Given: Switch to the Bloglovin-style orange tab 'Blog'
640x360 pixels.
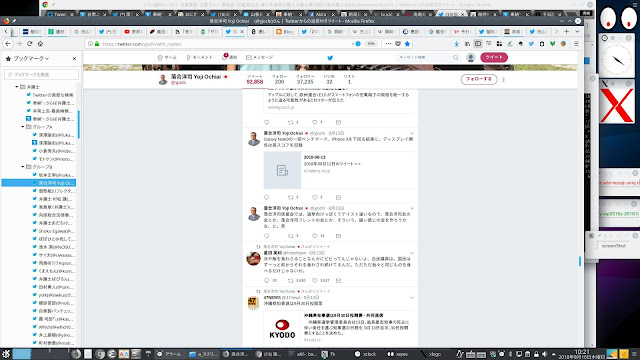Looking at the screenshot, I should point(285,31).
